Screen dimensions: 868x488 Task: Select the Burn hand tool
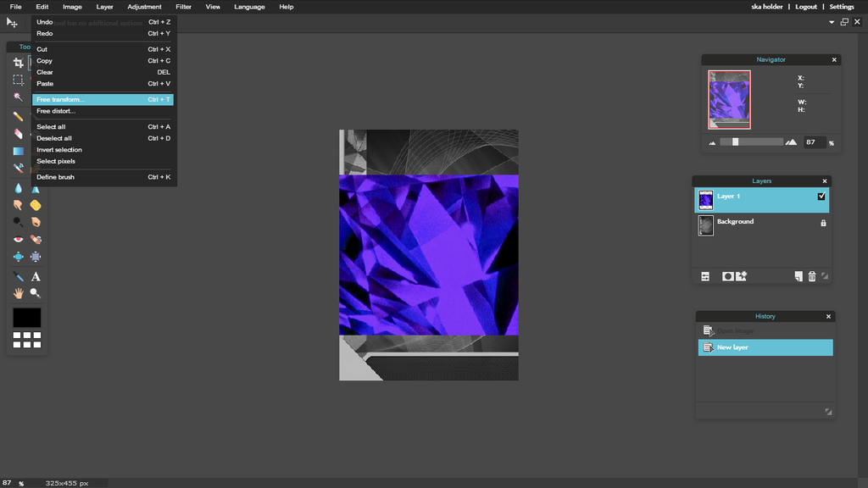pyautogui.click(x=36, y=222)
